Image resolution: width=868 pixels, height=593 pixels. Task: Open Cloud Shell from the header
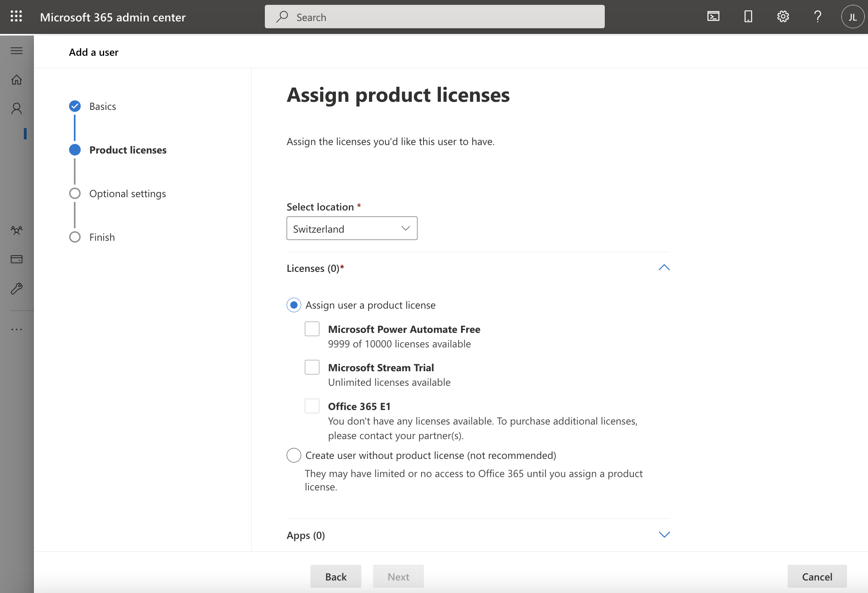point(713,17)
